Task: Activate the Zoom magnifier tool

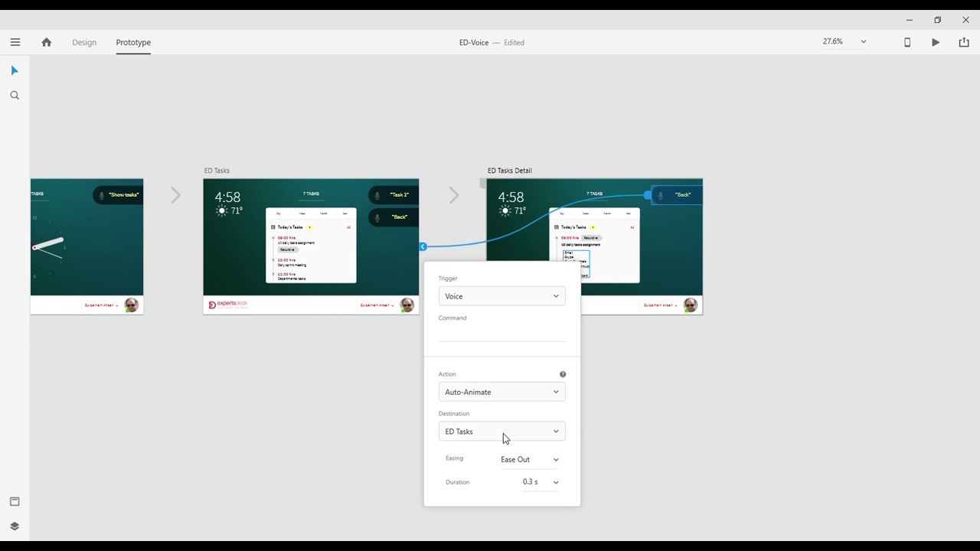Action: (x=15, y=96)
